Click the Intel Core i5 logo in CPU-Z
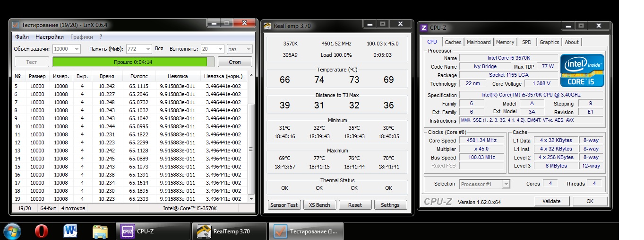Viewport: 644px width, 240px height. coord(582,73)
